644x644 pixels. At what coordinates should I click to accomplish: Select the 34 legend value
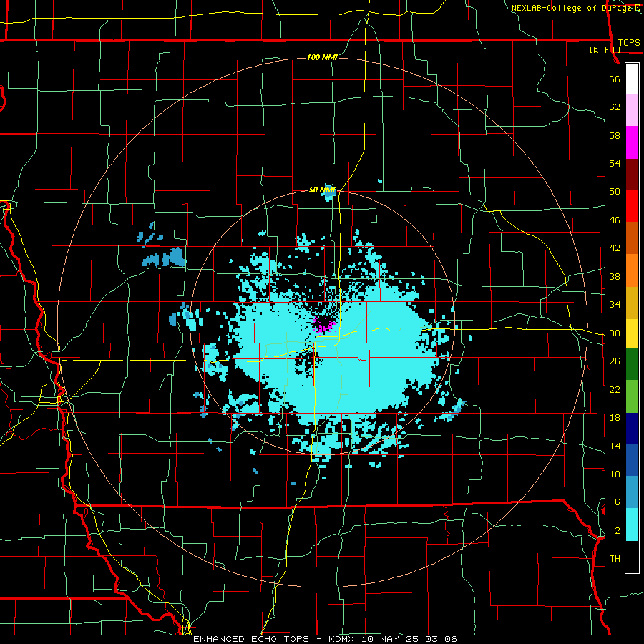tap(615, 305)
